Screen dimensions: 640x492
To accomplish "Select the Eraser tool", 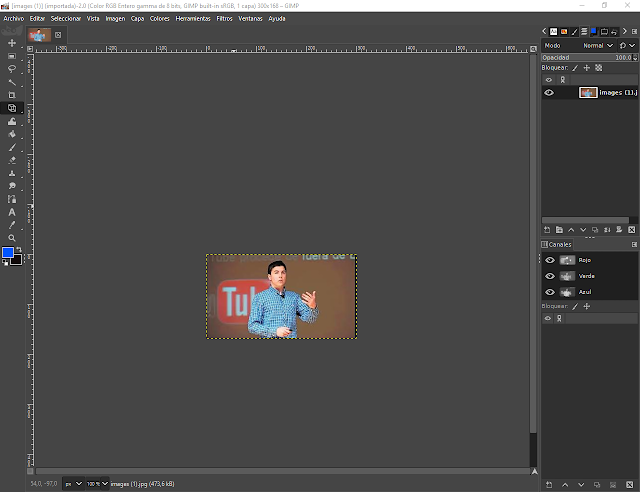I will (12, 160).
